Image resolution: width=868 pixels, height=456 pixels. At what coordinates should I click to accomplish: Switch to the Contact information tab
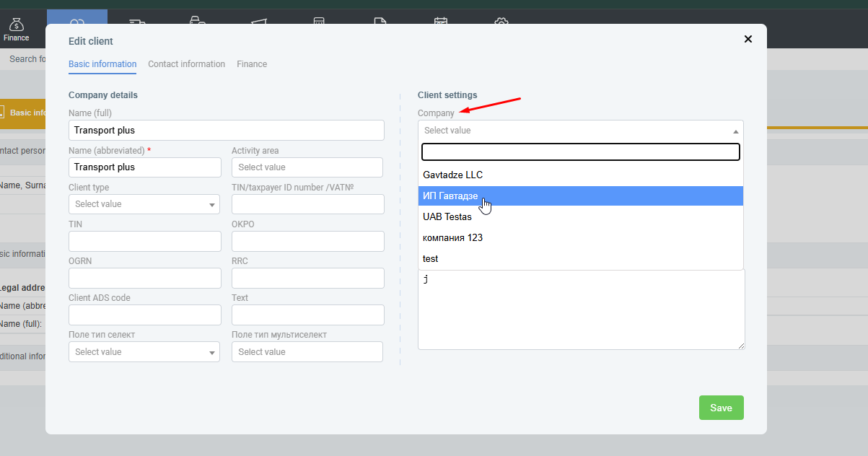(186, 64)
